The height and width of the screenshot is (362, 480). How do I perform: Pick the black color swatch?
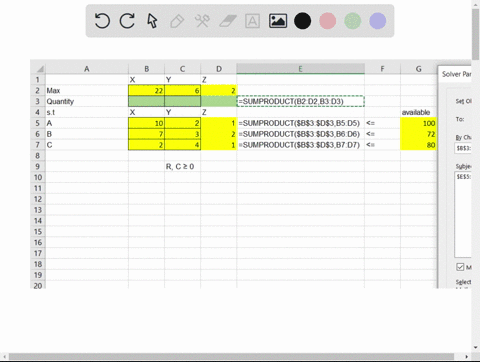pos(303,21)
